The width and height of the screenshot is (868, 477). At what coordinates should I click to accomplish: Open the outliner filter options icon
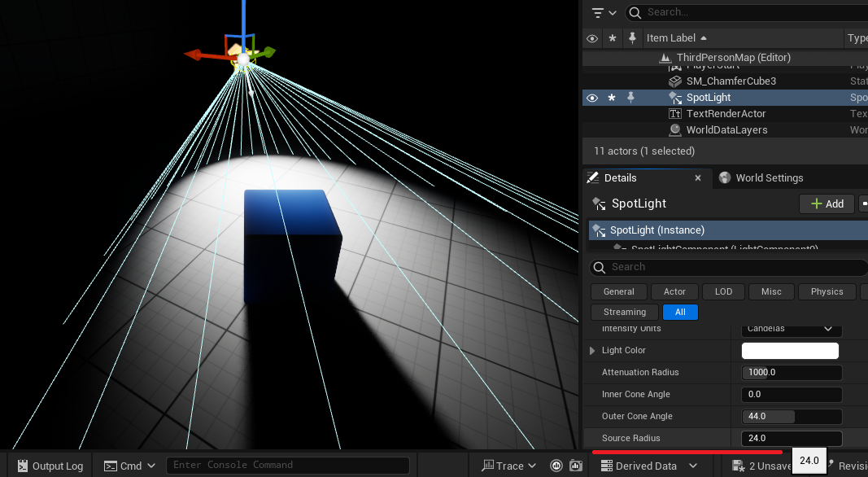click(597, 12)
